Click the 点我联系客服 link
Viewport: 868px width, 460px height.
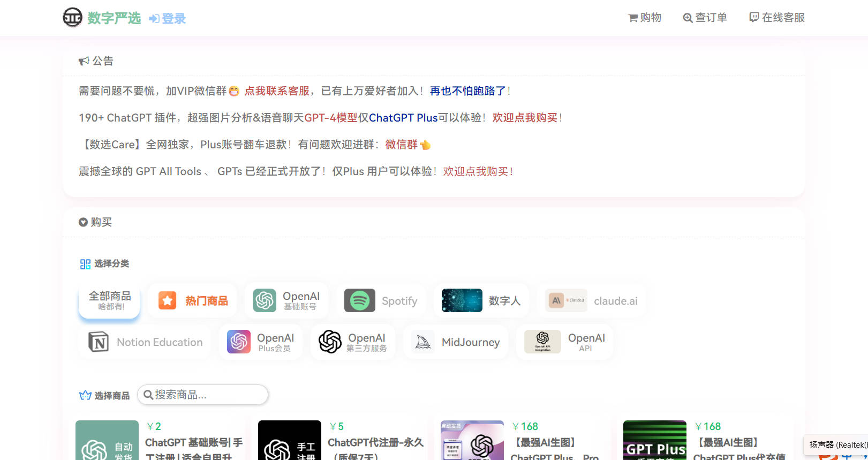point(277,91)
